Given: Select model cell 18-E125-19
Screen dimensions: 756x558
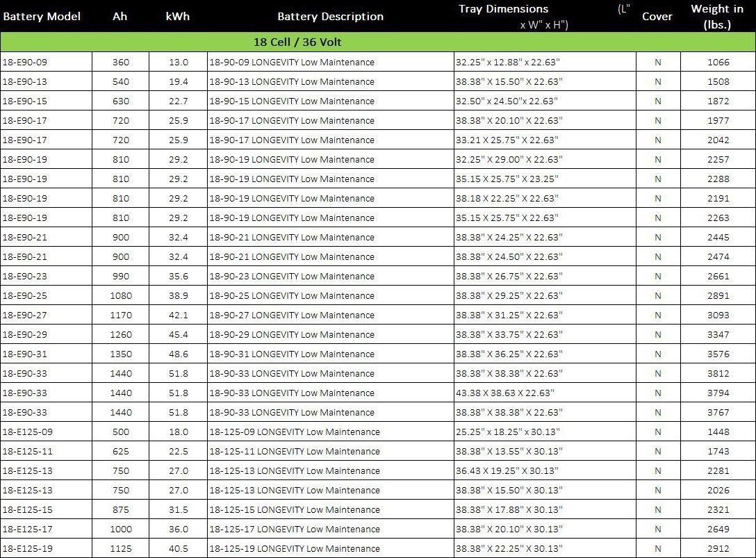Looking at the screenshot, I should pyautogui.click(x=28, y=548).
